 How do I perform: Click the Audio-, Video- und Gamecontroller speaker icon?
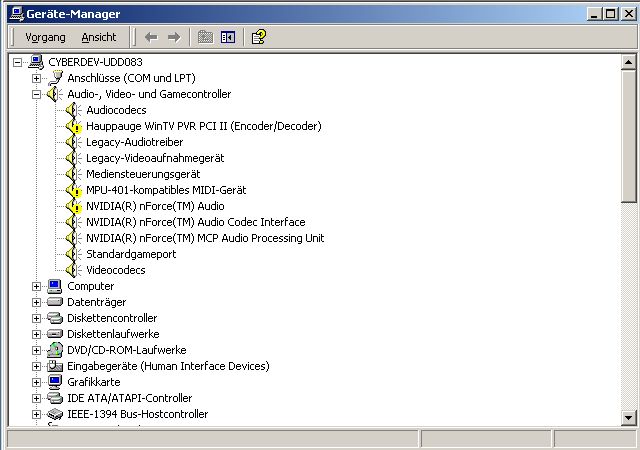click(x=55, y=94)
